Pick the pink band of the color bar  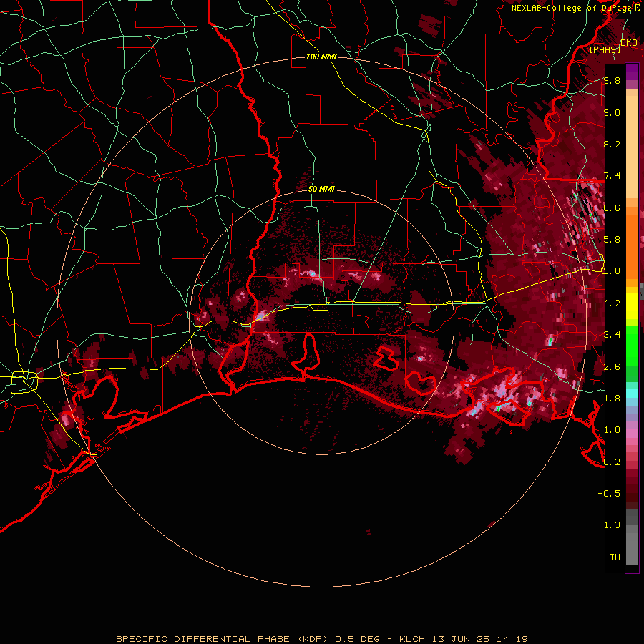(x=632, y=434)
